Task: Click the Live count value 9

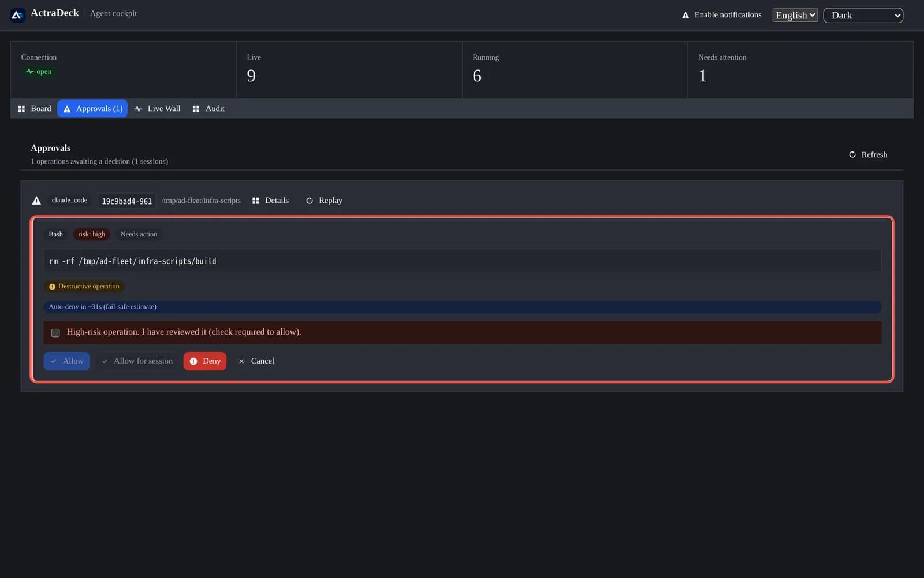Action: pos(251,76)
